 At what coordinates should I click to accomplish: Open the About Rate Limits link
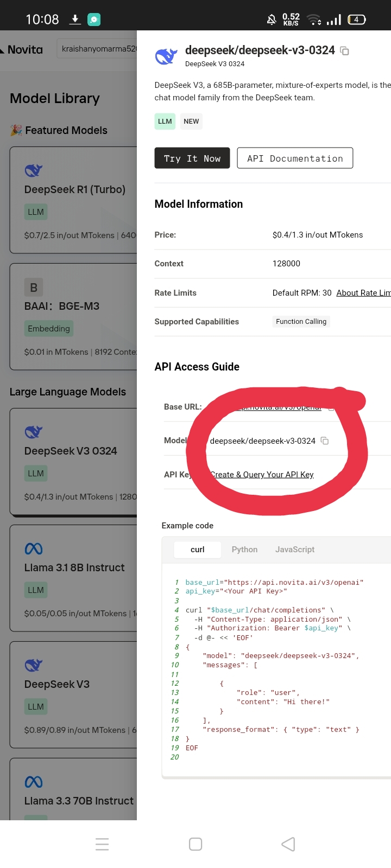point(363,293)
